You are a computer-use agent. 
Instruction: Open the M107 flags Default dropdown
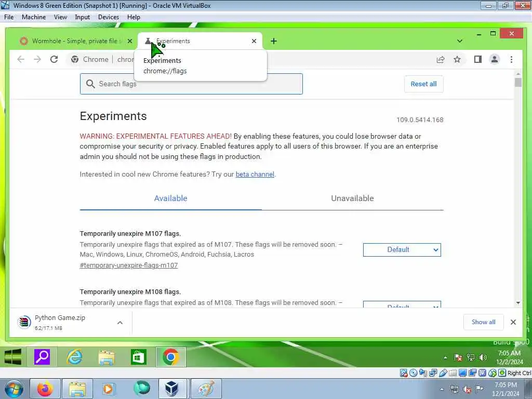click(x=402, y=250)
